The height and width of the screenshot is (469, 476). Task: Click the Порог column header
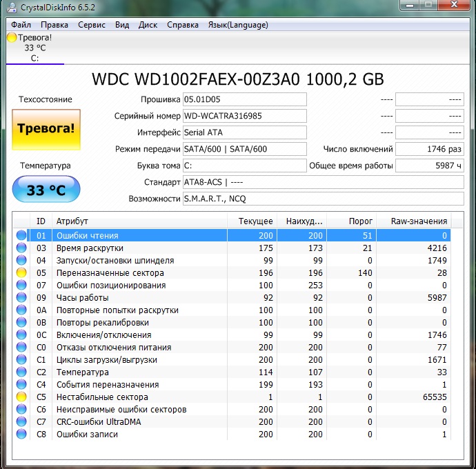click(x=352, y=221)
